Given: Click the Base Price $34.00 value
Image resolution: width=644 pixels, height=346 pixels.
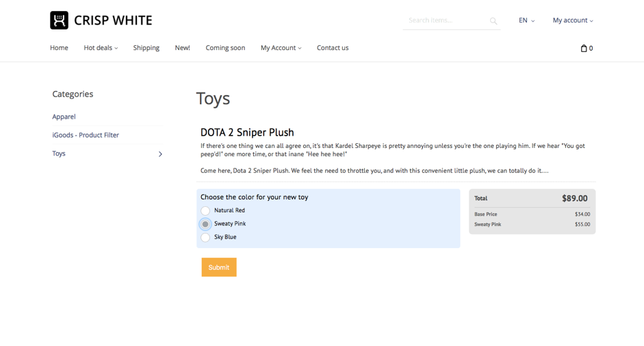Looking at the screenshot, I should pos(582,214).
